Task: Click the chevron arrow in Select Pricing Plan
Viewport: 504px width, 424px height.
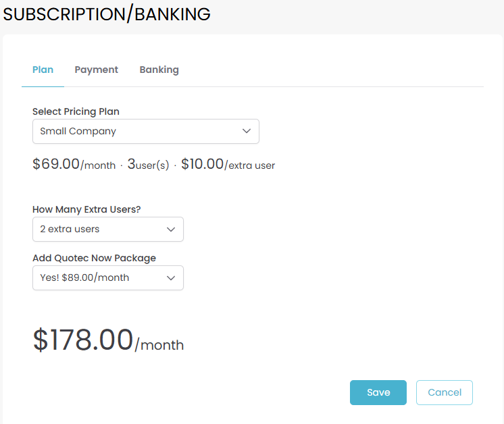Action: coord(247,131)
